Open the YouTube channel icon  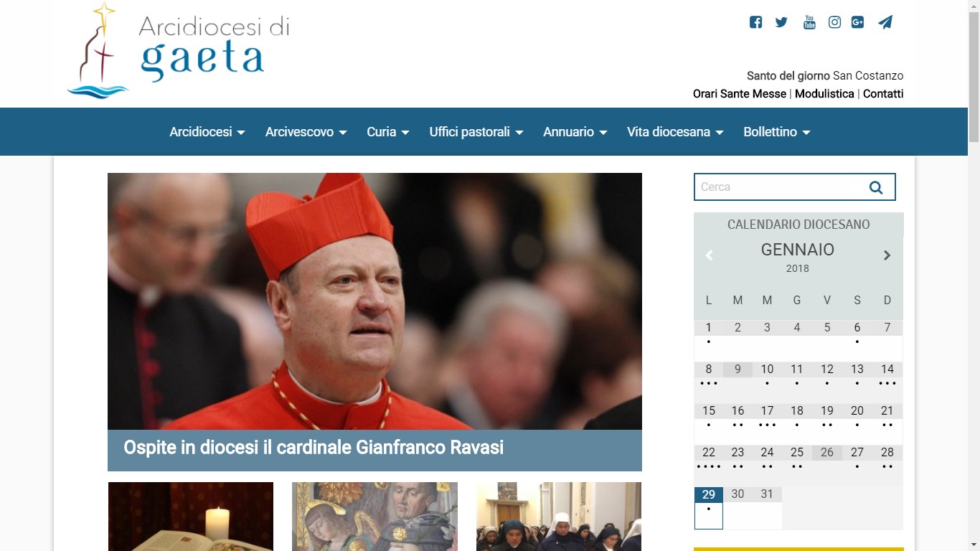pyautogui.click(x=809, y=22)
